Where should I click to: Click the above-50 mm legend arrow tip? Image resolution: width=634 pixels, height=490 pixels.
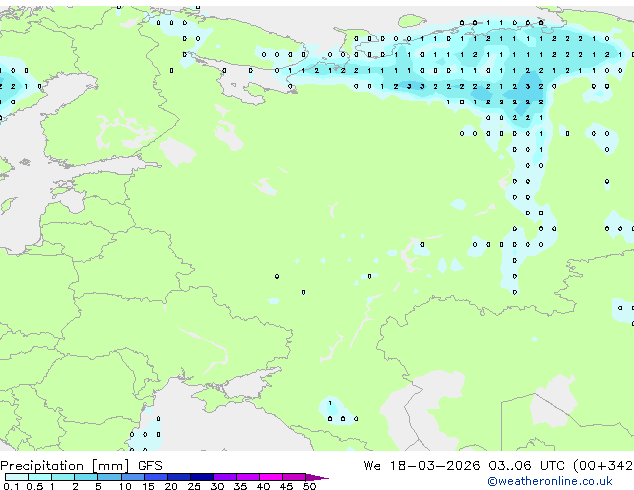pyautogui.click(x=317, y=478)
